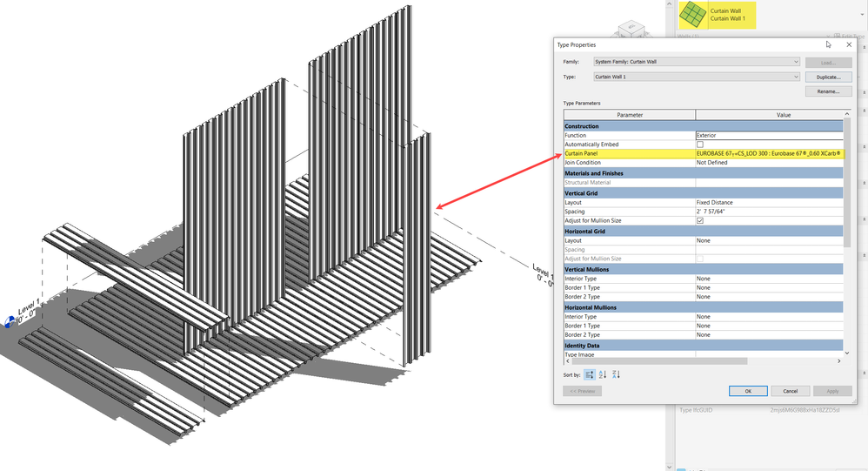
Task: Click the horizontal scrollbar thumb
Action: [x=660, y=361]
